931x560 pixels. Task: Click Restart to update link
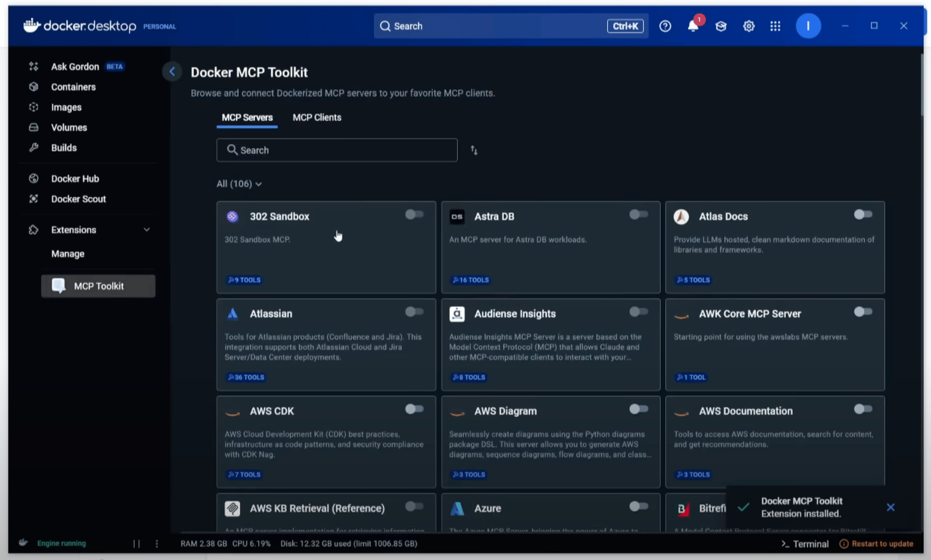(876, 544)
